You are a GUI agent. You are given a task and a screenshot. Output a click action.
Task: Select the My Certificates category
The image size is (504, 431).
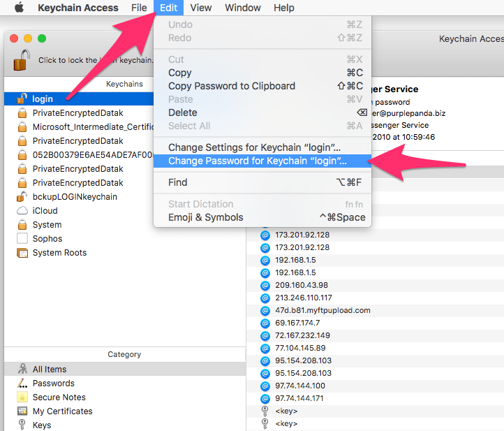click(x=125, y=411)
